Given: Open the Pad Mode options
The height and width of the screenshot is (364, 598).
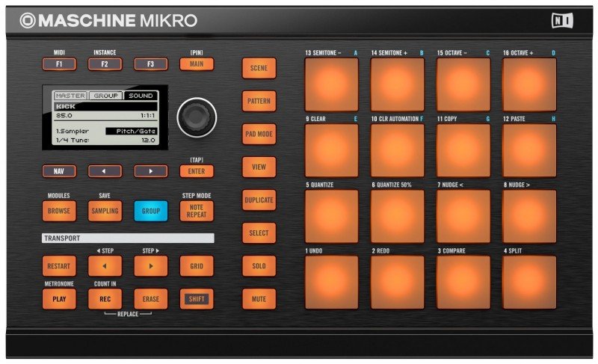Looking at the screenshot, I should click(259, 135).
